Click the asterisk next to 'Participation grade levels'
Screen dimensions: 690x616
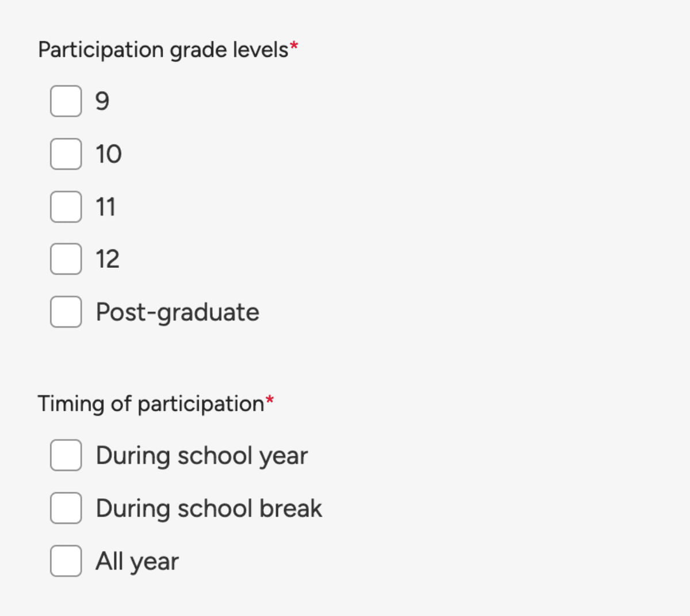(x=293, y=46)
